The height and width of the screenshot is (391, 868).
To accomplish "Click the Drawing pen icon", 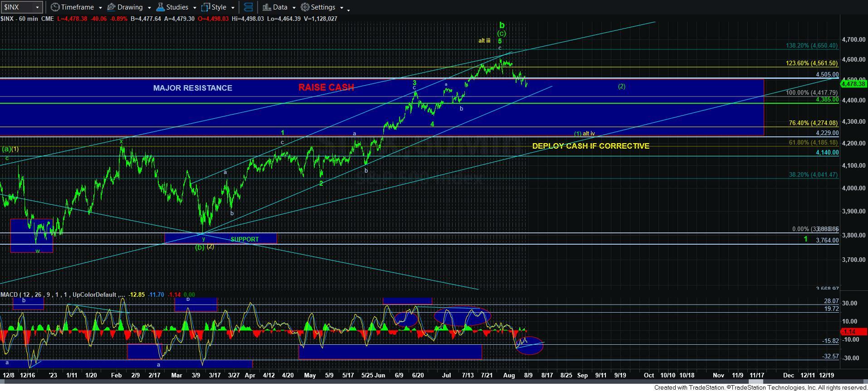I will [x=111, y=7].
